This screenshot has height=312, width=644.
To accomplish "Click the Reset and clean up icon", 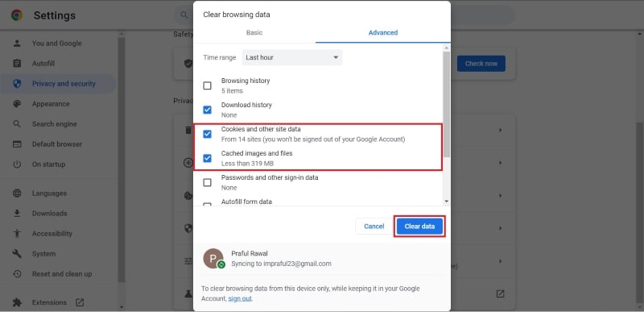I will (x=17, y=274).
